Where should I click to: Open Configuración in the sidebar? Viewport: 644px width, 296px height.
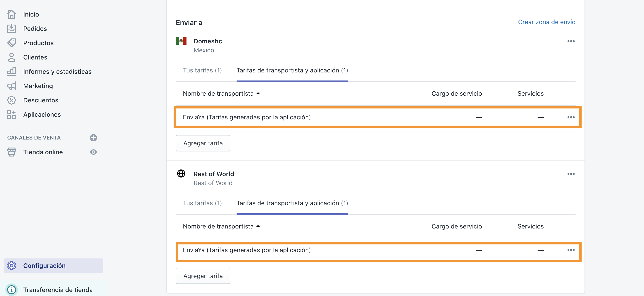click(x=44, y=266)
